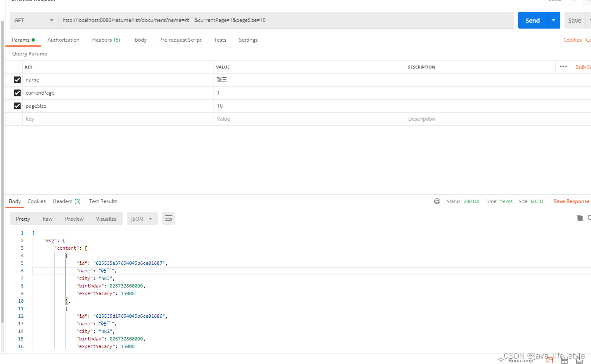Click the id value ending in 01687

click(129, 263)
